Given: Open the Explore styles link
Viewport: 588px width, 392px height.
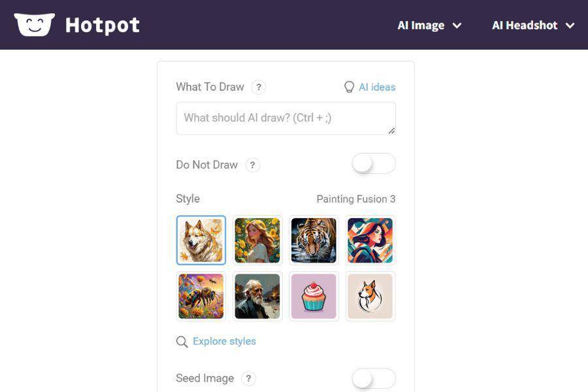Looking at the screenshot, I should (x=224, y=341).
